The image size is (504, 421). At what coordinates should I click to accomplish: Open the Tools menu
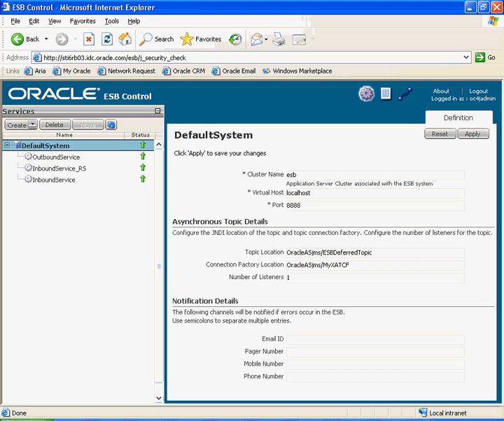112,21
